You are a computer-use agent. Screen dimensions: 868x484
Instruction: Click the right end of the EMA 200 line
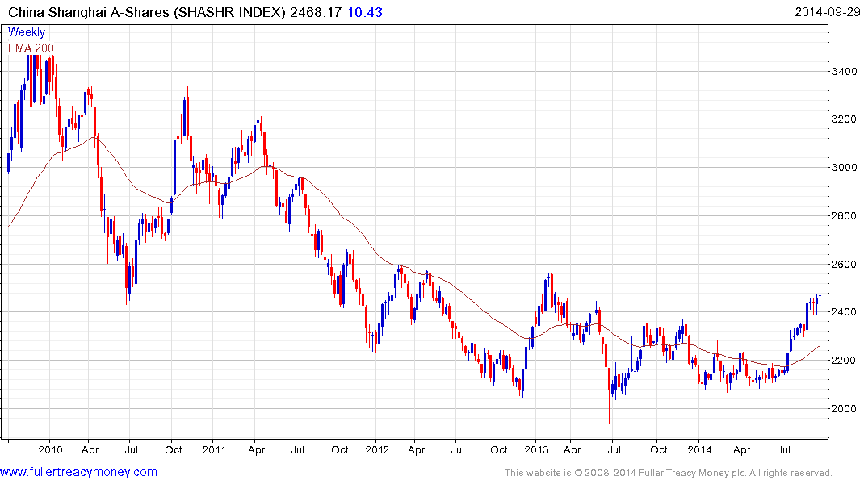[x=820, y=346]
